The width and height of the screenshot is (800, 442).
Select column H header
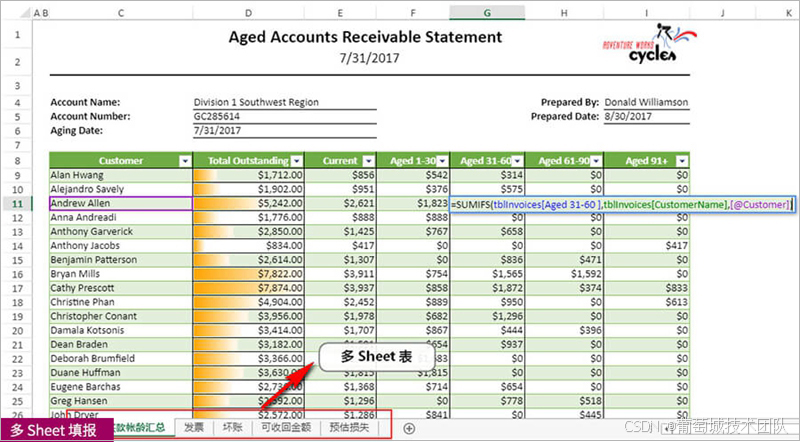(x=564, y=13)
